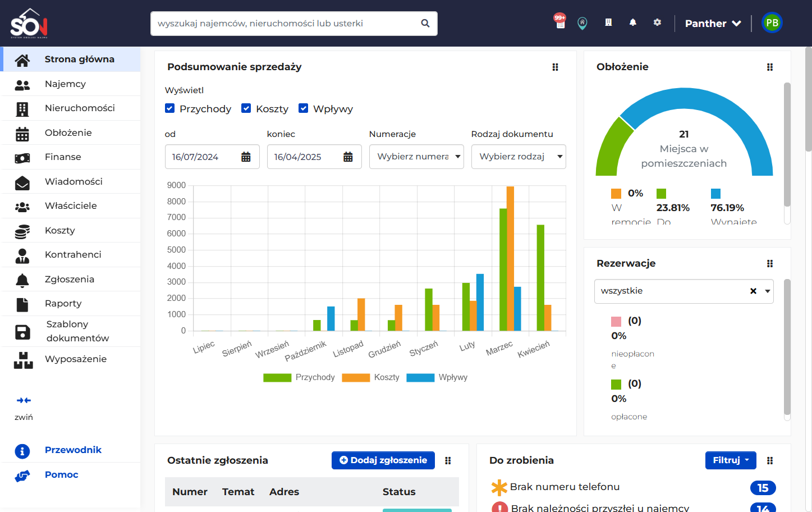Click the notification bell icon in header
The width and height of the screenshot is (812, 512).
tap(633, 22)
